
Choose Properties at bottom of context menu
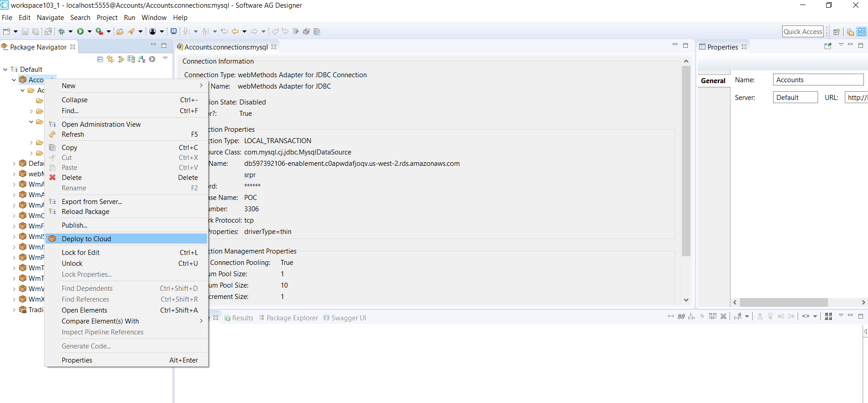point(127,360)
